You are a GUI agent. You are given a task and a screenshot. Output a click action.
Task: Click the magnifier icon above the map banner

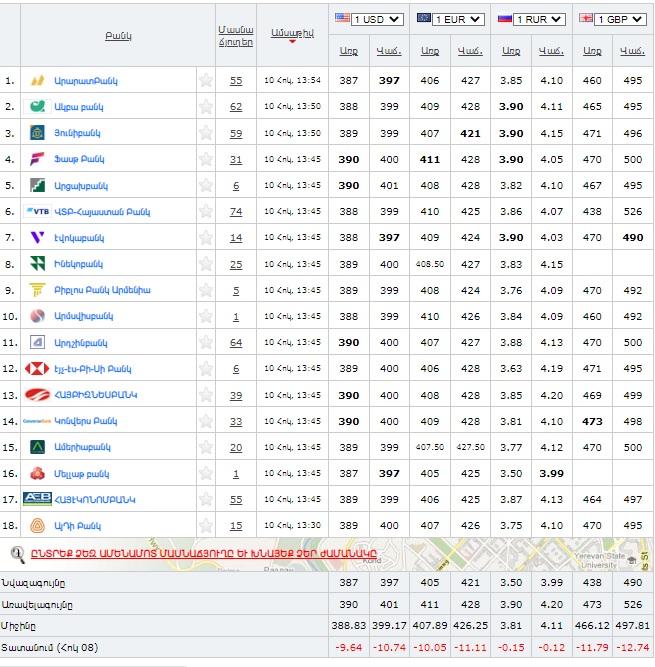pos(17,552)
